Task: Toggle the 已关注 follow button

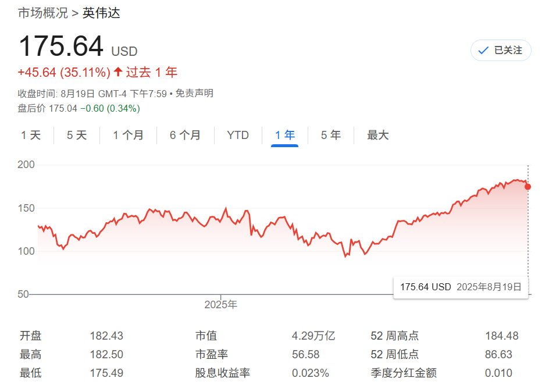Action: pos(501,51)
